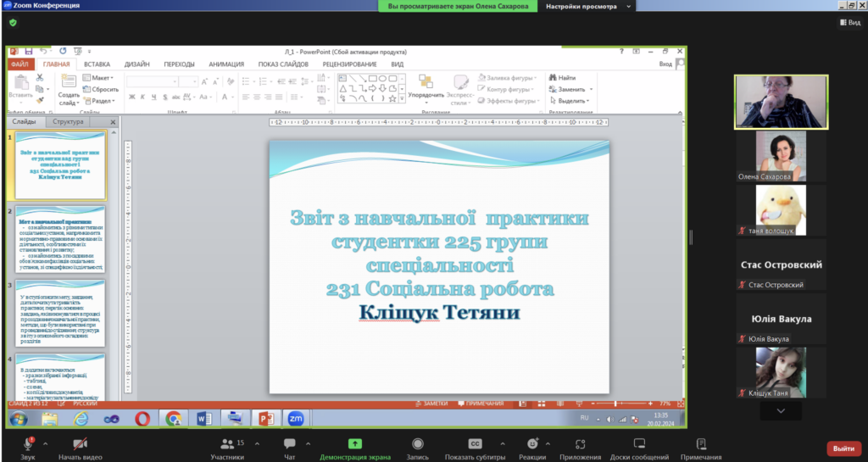868x462 pixels.
Task: Expand the audio options arrow beside Звук
Action: (x=45, y=443)
